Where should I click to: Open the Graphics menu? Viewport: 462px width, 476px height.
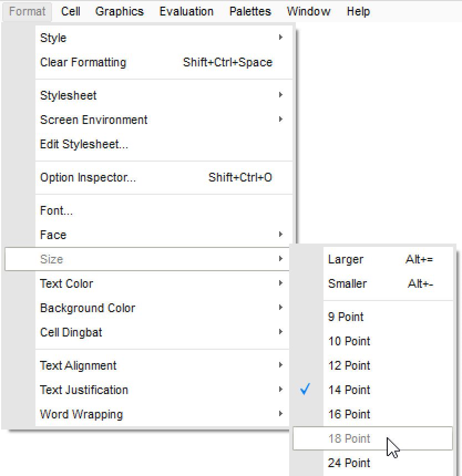(119, 11)
